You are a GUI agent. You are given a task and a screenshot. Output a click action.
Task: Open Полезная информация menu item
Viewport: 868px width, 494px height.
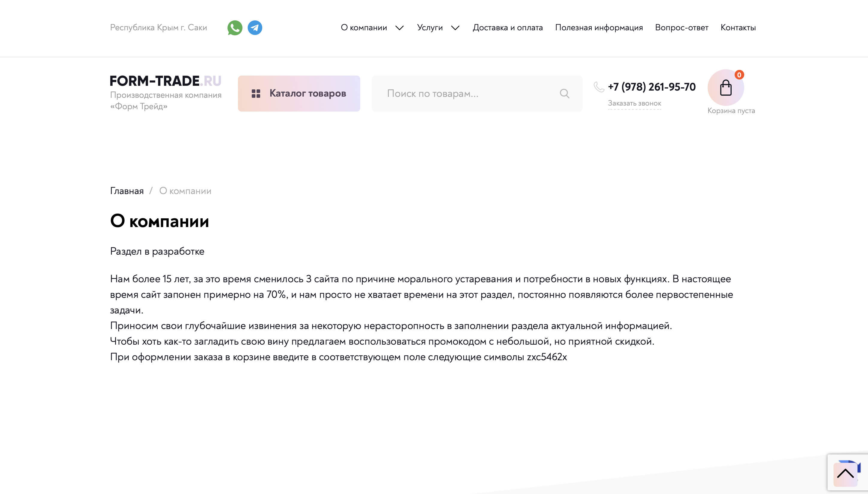point(599,28)
